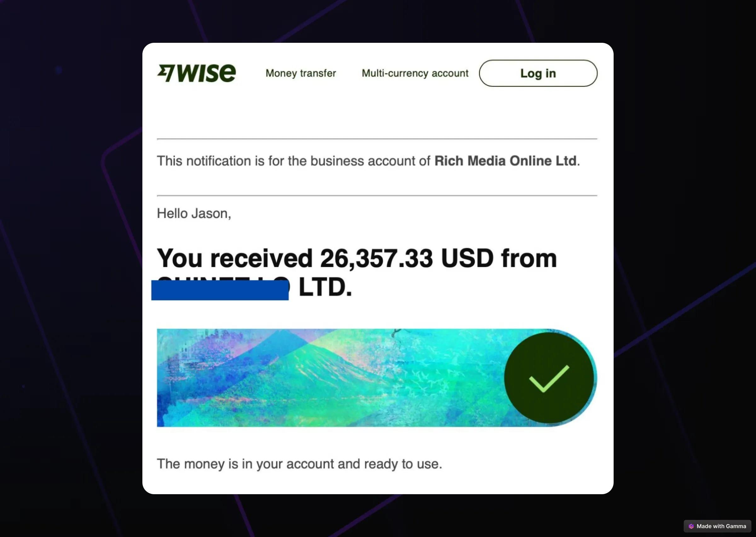The width and height of the screenshot is (756, 537).
Task: Open the Money transfer link
Action: pyautogui.click(x=301, y=73)
